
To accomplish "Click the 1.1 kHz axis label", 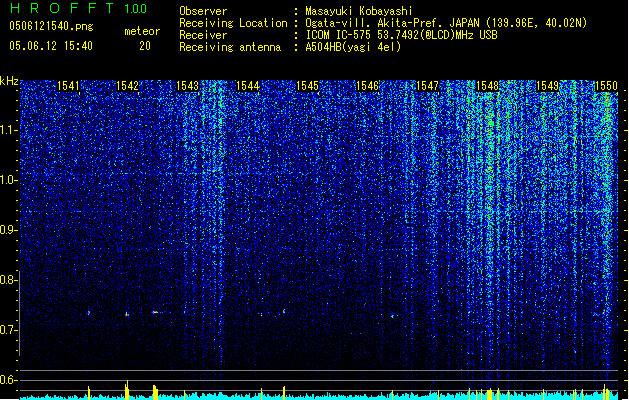I will click(9, 130).
